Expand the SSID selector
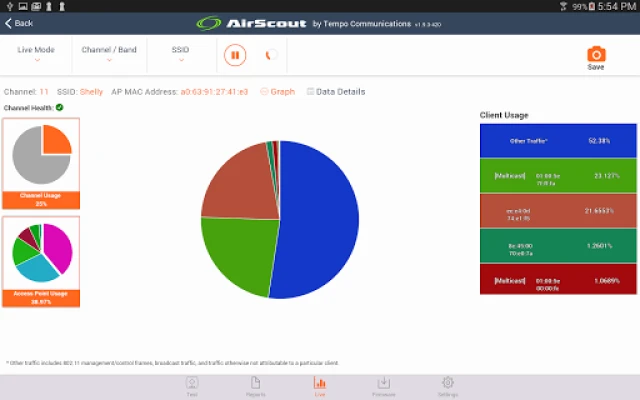Viewport: 640px width, 400px height. coord(180,54)
